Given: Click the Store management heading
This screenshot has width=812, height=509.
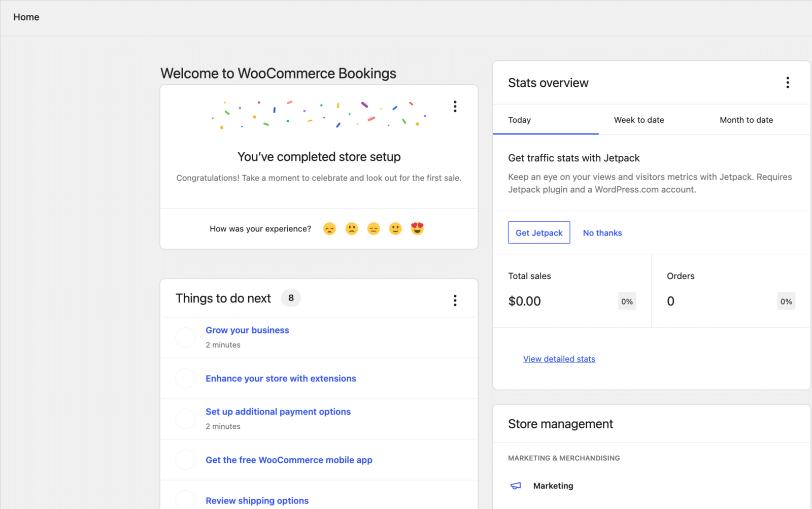Looking at the screenshot, I should 560,424.
